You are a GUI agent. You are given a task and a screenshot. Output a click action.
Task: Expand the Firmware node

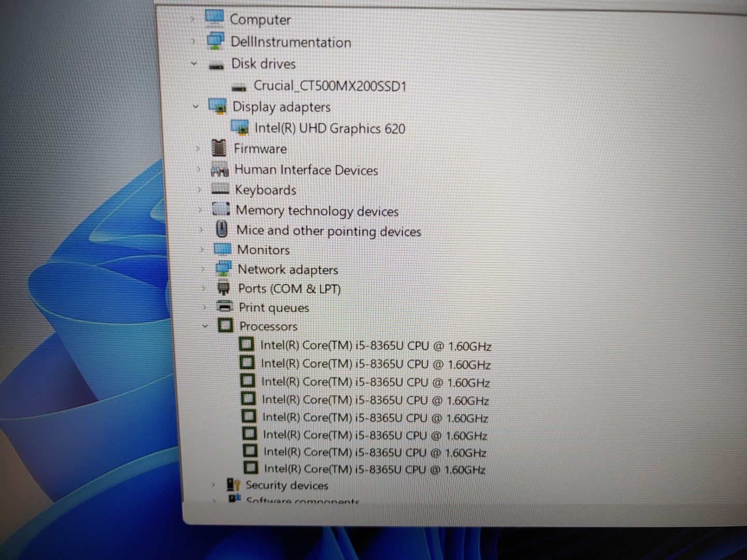198,149
